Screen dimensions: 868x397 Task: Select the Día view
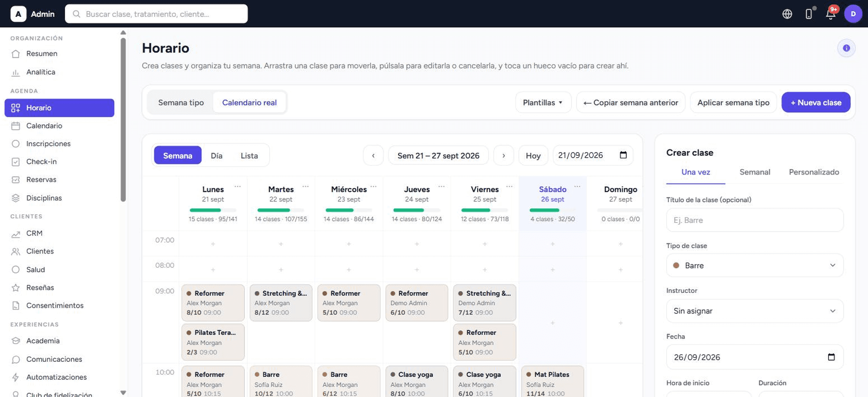[217, 155]
